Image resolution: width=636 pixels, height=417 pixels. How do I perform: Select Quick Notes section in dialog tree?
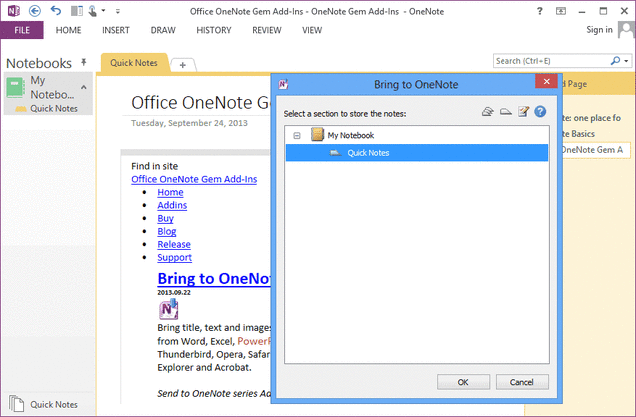coord(417,153)
